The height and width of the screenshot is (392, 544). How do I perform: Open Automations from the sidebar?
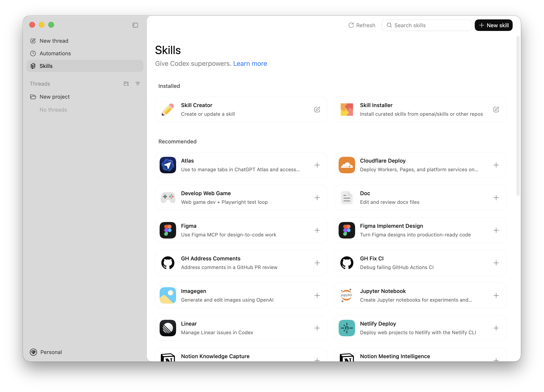click(55, 53)
